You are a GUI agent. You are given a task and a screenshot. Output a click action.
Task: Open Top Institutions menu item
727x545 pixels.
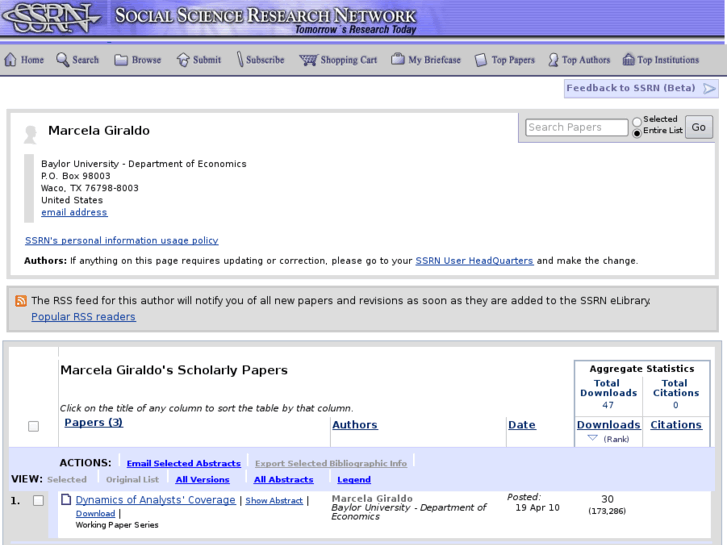click(x=668, y=60)
